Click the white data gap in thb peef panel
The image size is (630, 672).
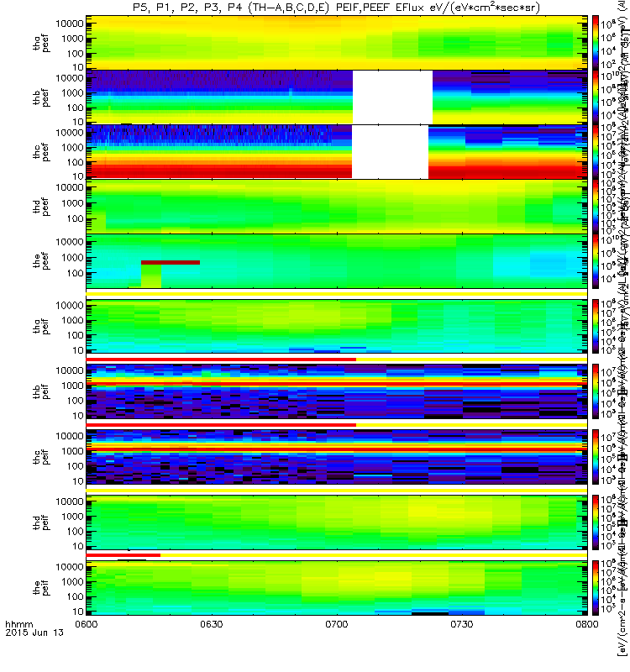tap(392, 97)
